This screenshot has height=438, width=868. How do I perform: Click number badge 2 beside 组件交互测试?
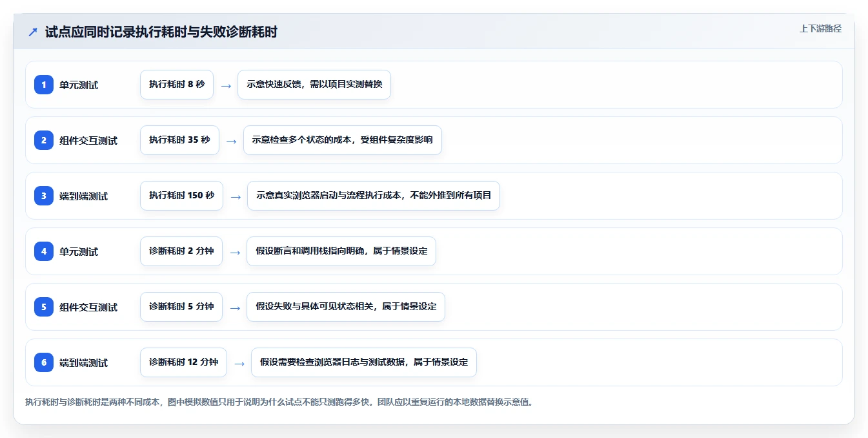pos(44,140)
